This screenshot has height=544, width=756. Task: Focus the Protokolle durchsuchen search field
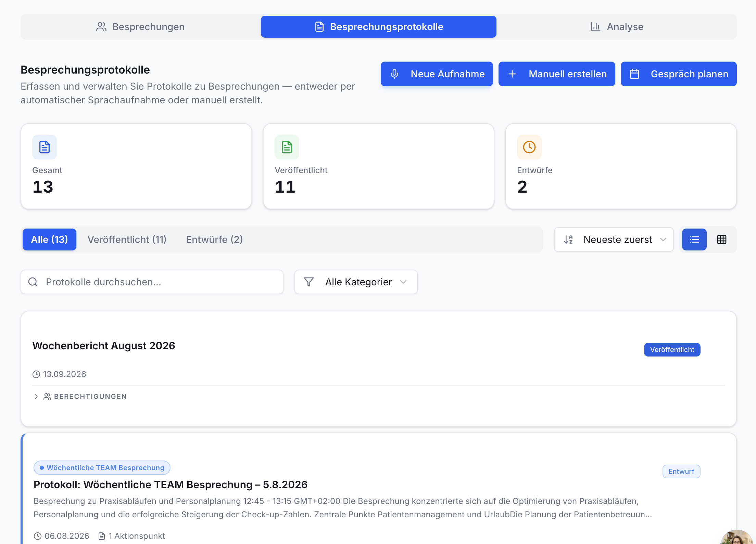152,282
